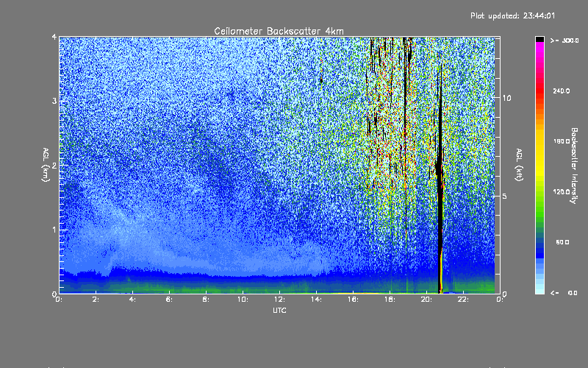The image size is (588, 368).
Task: Click the "4" km tick label
Action: tap(54, 37)
